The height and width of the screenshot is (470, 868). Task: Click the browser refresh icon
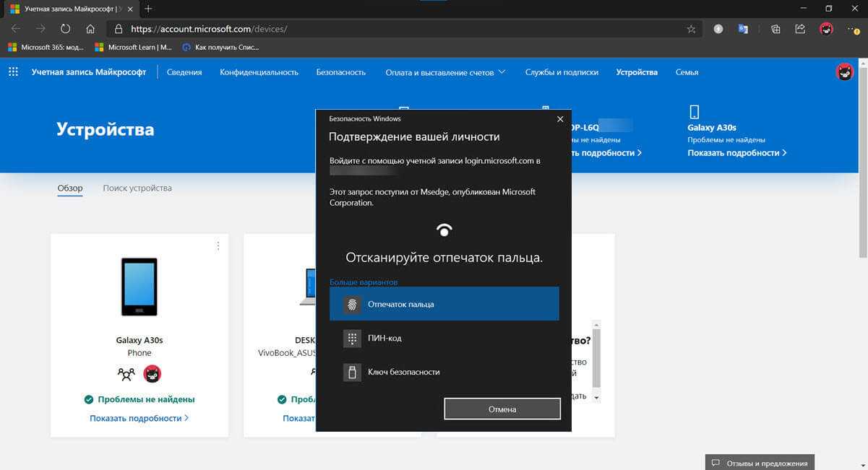65,29
